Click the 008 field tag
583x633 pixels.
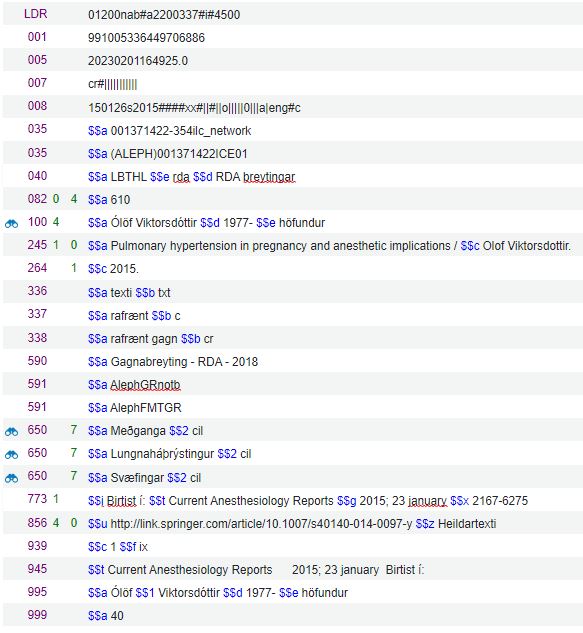(x=37, y=106)
